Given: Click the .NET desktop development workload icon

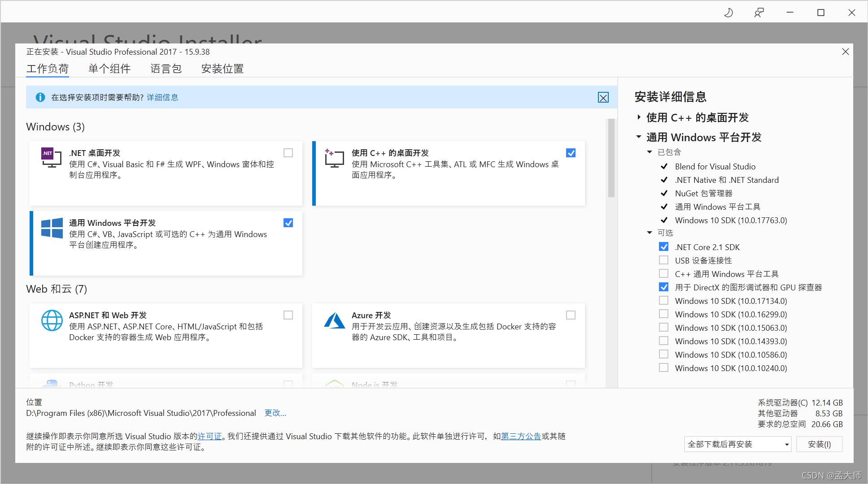Looking at the screenshot, I should [51, 157].
